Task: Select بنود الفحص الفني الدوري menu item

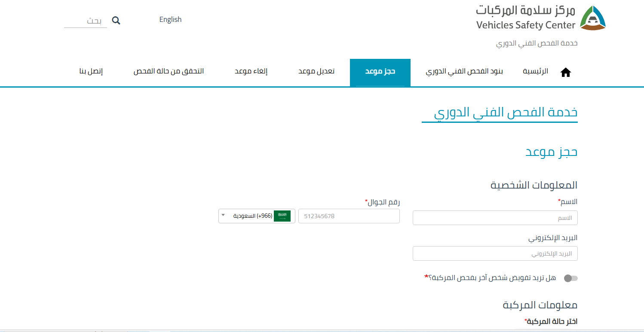Action: [464, 71]
